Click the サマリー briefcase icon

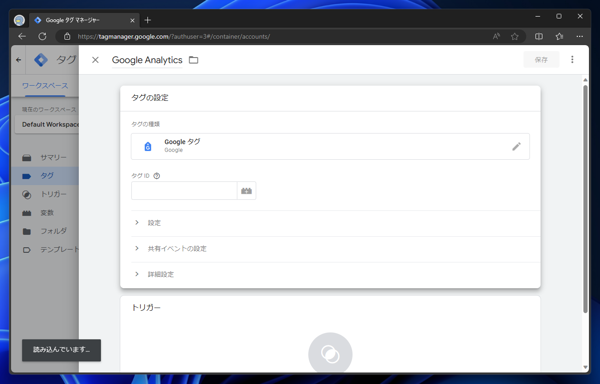tap(26, 158)
